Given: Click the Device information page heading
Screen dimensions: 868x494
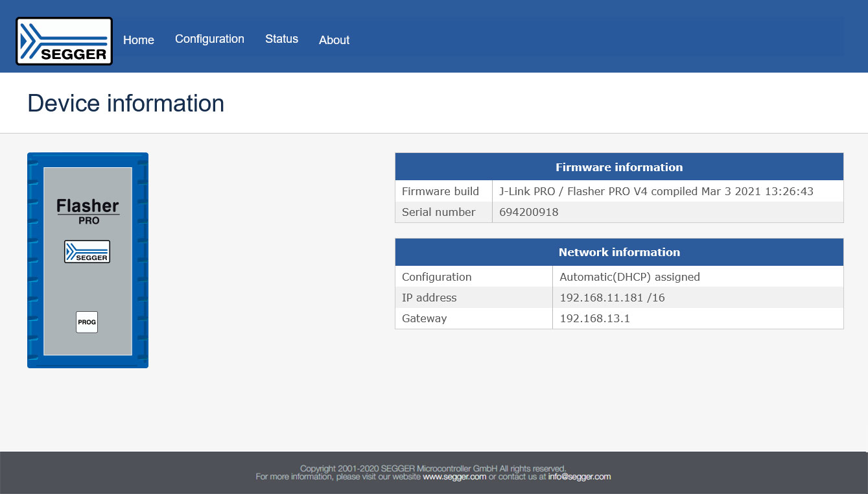Looking at the screenshot, I should click(125, 103).
